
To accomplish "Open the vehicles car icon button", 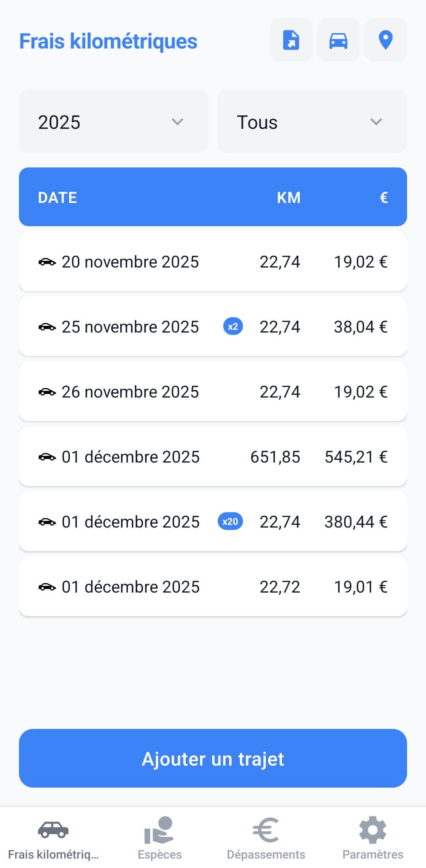I will pyautogui.click(x=338, y=40).
